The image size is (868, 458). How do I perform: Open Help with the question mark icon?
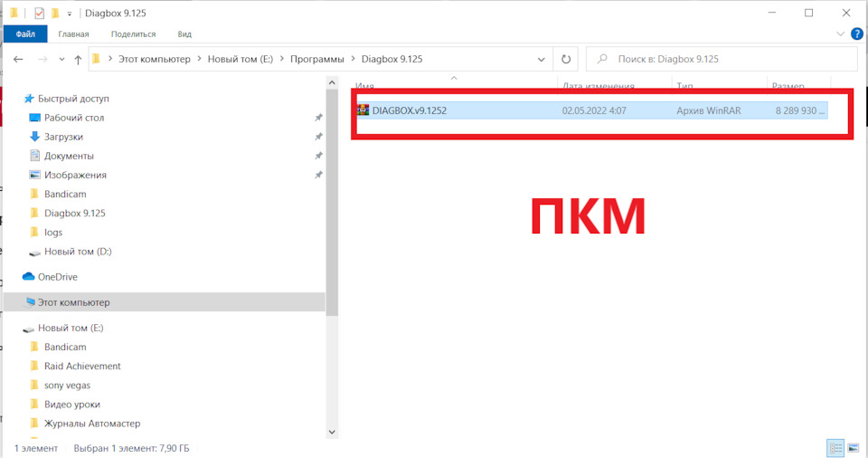point(857,33)
